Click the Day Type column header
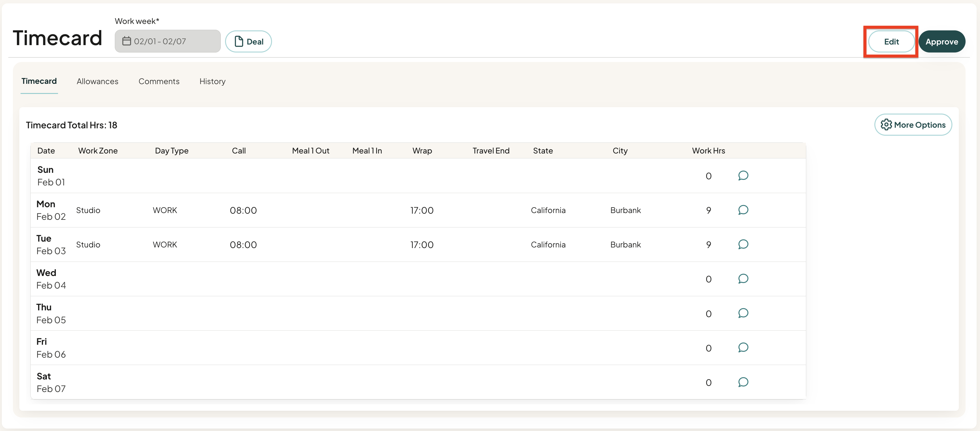 coord(172,151)
